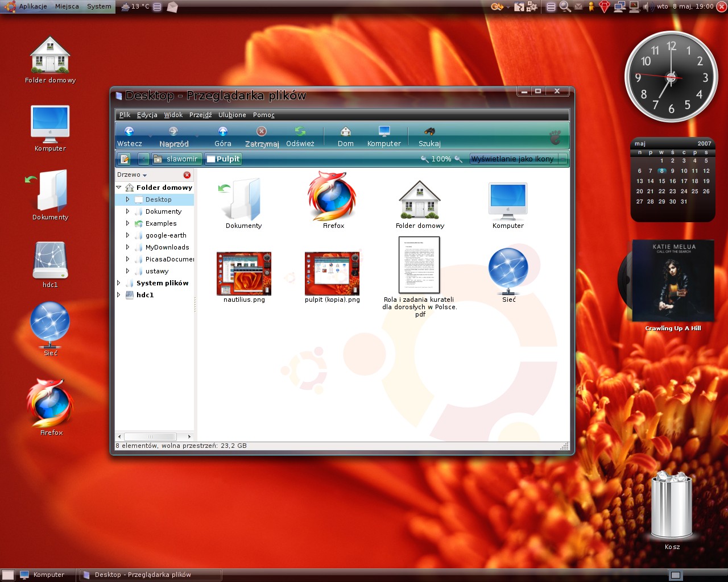Click the volume speaker icon in panel
The image size is (728, 582).
[x=648, y=7]
